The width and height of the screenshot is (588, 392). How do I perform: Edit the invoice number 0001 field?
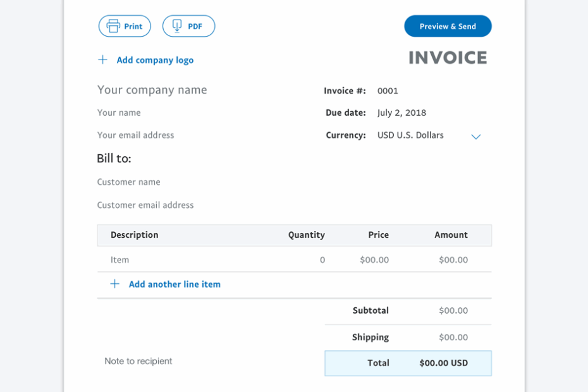pyautogui.click(x=388, y=90)
